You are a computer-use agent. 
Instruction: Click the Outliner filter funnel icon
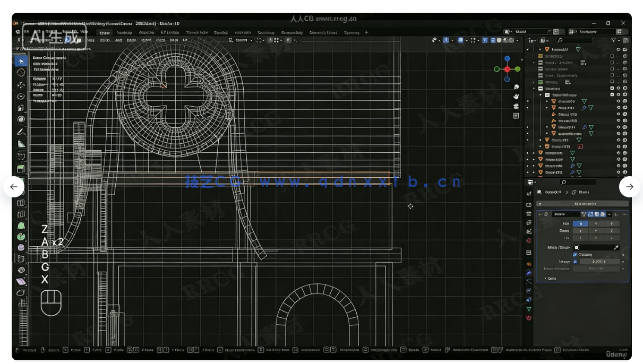tap(614, 40)
